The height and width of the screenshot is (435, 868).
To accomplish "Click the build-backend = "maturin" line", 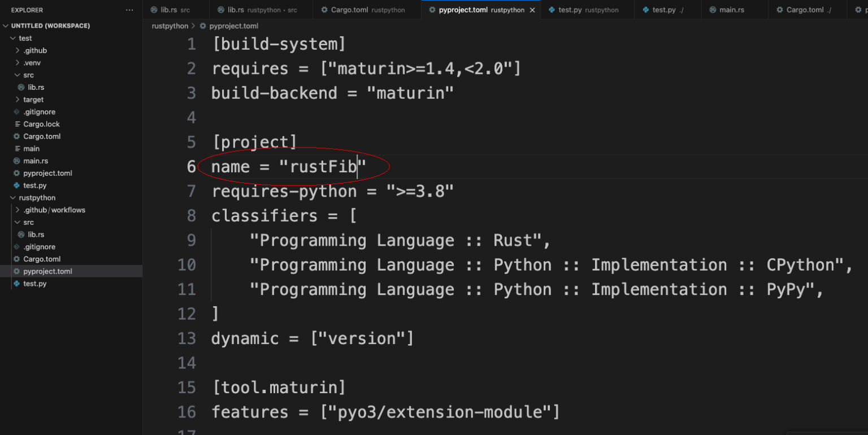I will pyautogui.click(x=333, y=93).
